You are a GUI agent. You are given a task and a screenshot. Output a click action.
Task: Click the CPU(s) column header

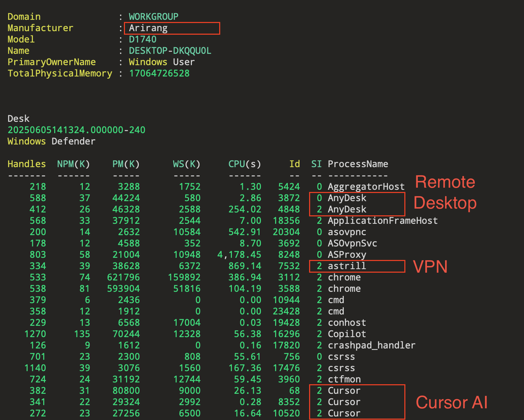click(x=245, y=164)
